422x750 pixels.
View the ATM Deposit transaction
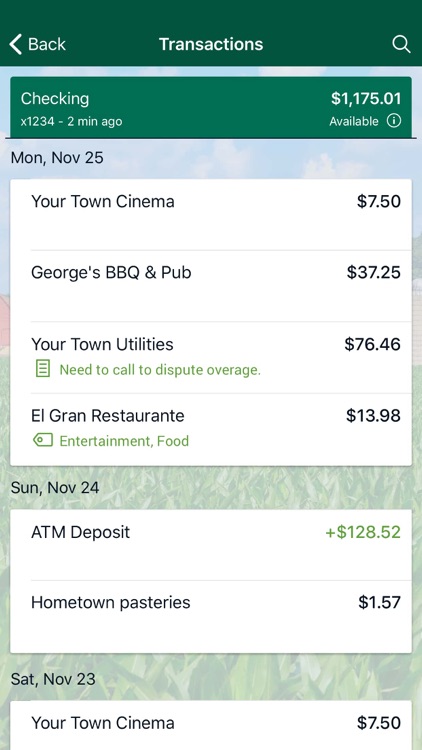pos(211,545)
